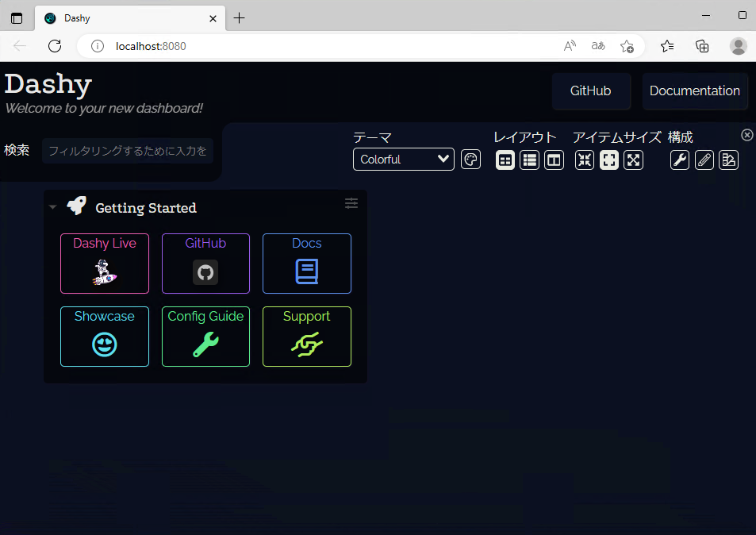756x535 pixels.
Task: Open the Config Guide tile
Action: pos(206,337)
